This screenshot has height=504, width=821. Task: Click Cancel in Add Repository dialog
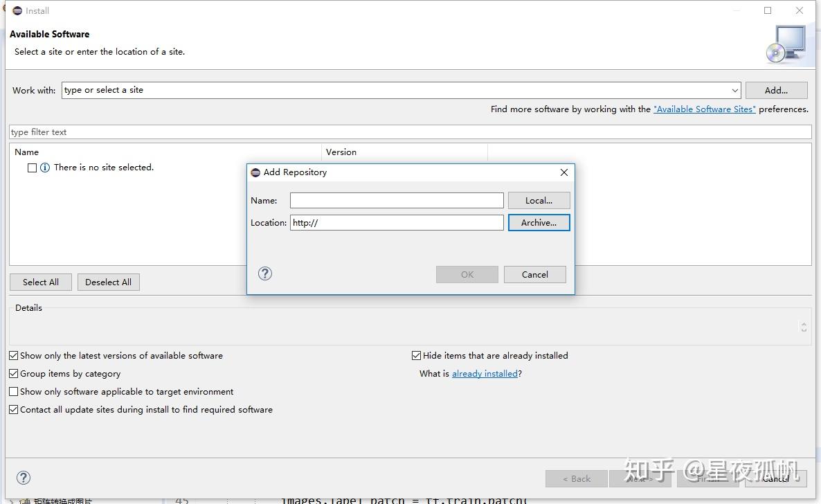tap(534, 275)
